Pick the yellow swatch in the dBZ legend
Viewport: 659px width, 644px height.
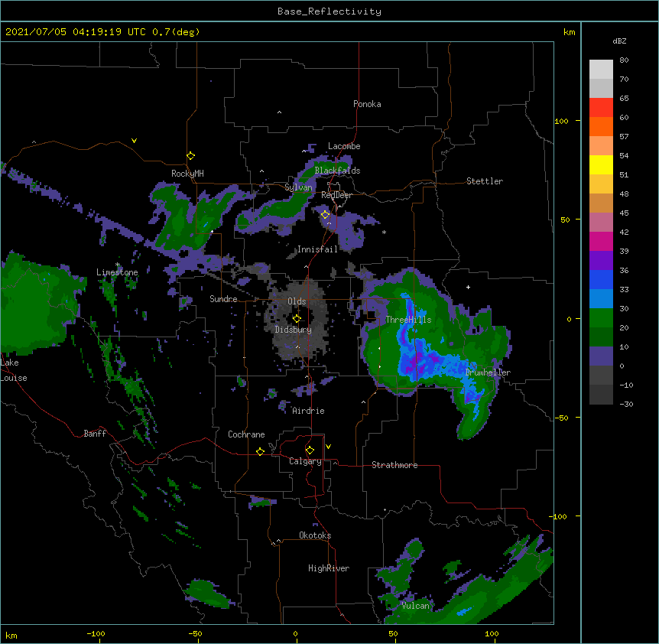601,164
